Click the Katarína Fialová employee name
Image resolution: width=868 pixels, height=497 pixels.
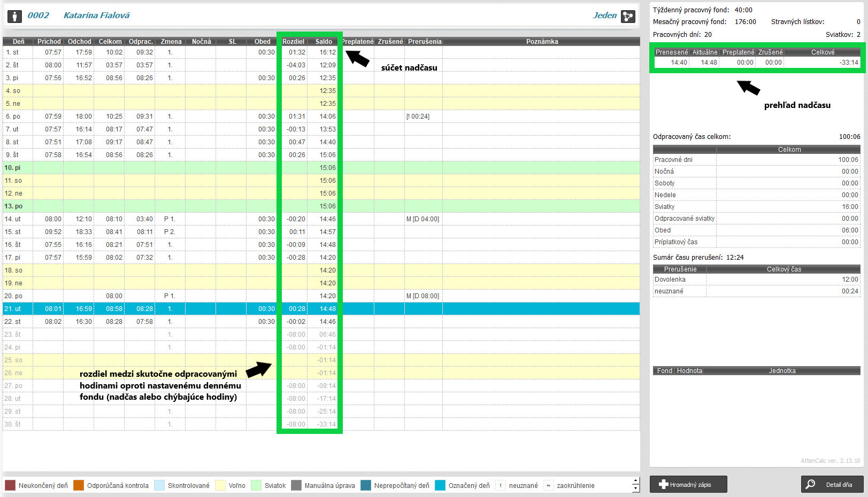tap(96, 15)
